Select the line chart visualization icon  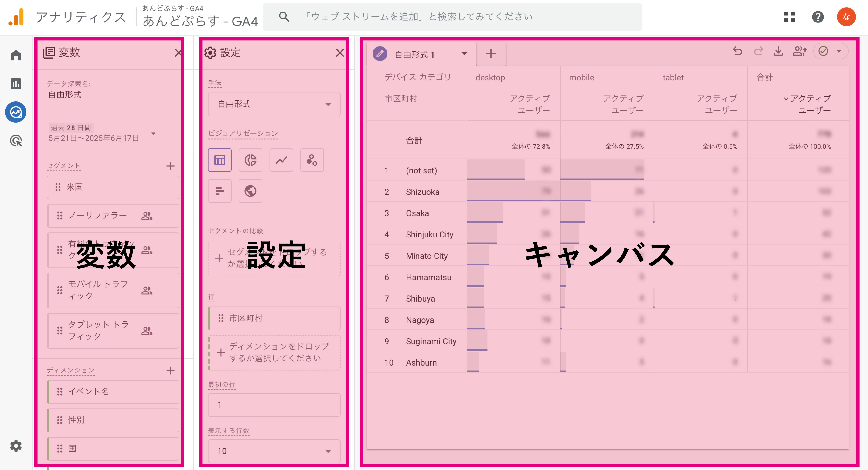click(x=281, y=160)
